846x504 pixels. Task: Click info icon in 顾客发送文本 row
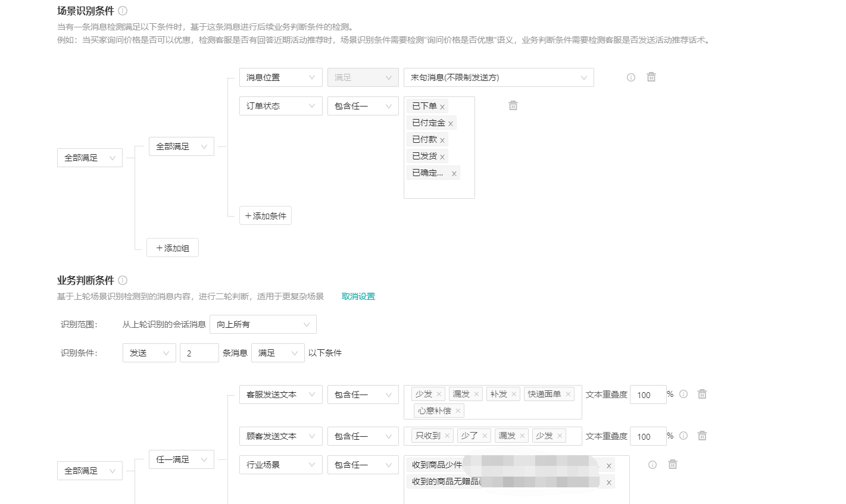coord(683,436)
